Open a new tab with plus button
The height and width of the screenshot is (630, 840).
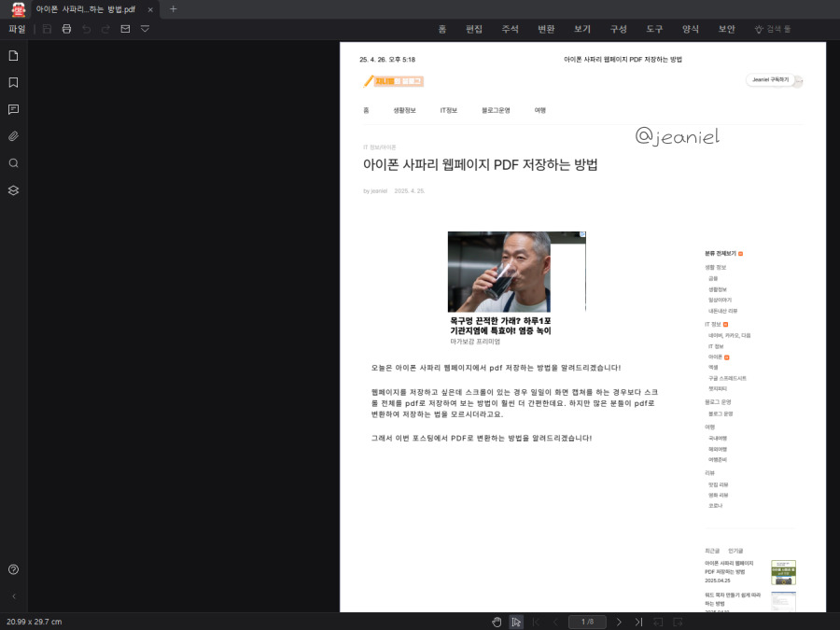pos(173,9)
